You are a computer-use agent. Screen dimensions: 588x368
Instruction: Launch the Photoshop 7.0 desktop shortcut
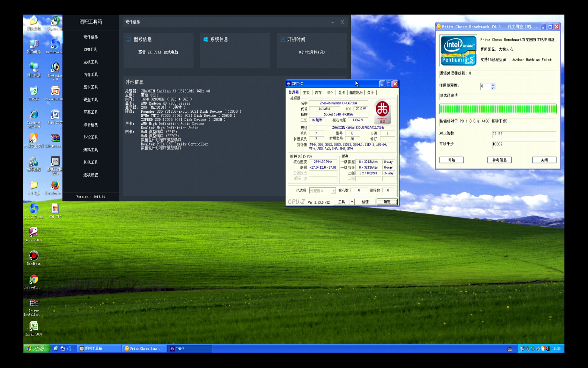click(55, 72)
